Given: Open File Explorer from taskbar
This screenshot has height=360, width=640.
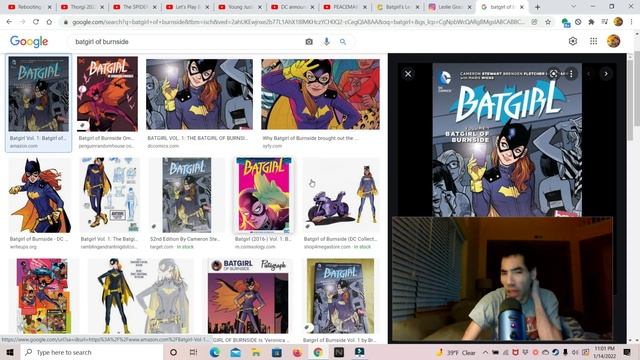Looking at the screenshot, I should [256, 352].
